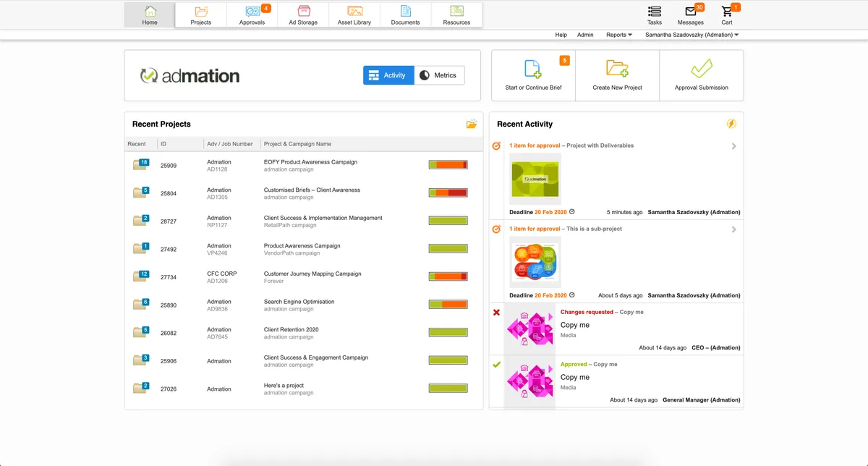This screenshot has height=466, width=868.
Task: Open the Asset Library icon
Action: pos(354,12)
